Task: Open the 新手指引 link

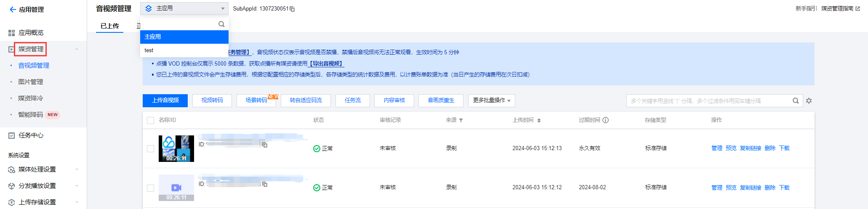Action: pos(806,8)
